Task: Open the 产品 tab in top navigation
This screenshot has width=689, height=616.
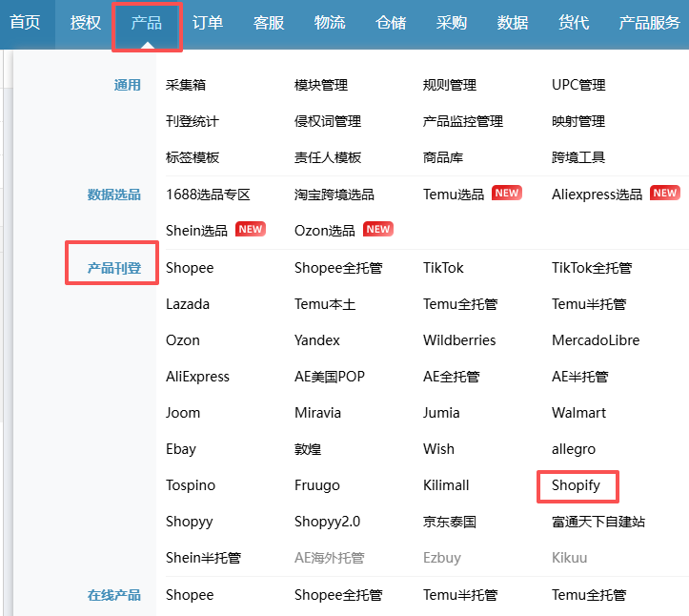Action: tap(147, 23)
